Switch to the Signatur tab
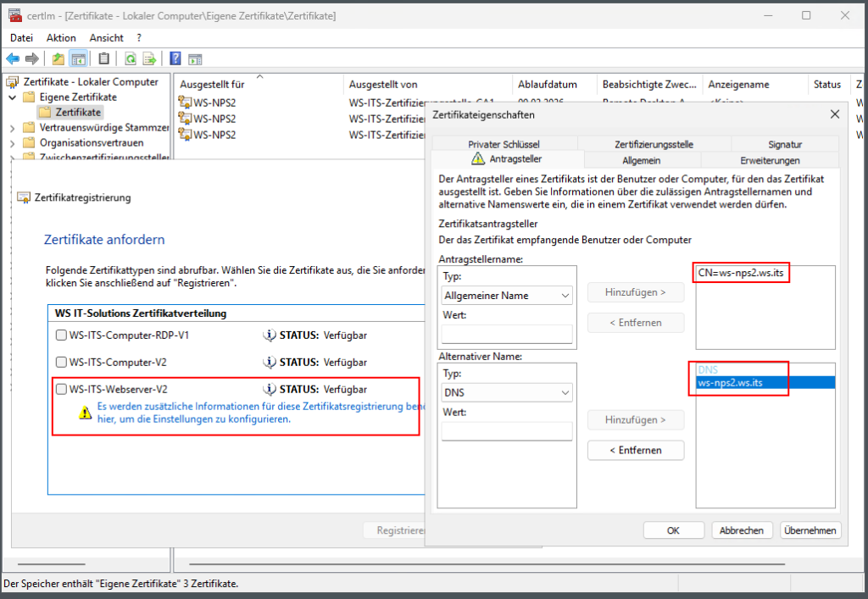 coord(784,144)
